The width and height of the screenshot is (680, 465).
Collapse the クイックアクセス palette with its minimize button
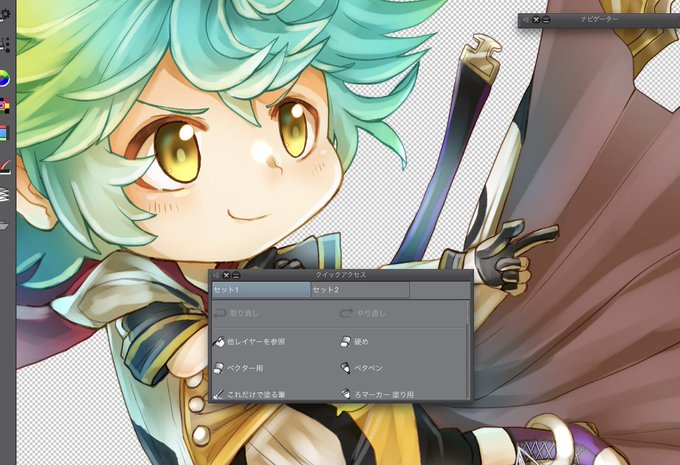point(236,275)
